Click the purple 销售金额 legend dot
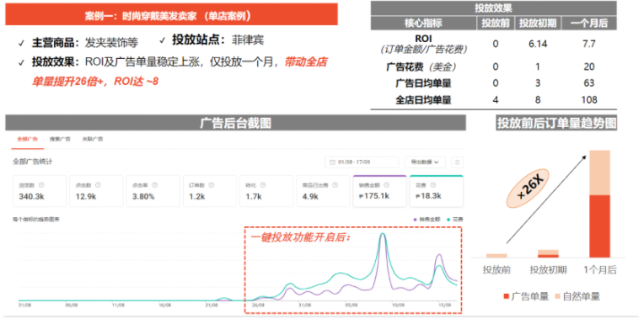Image resolution: width=644 pixels, height=319 pixels. tap(416, 220)
